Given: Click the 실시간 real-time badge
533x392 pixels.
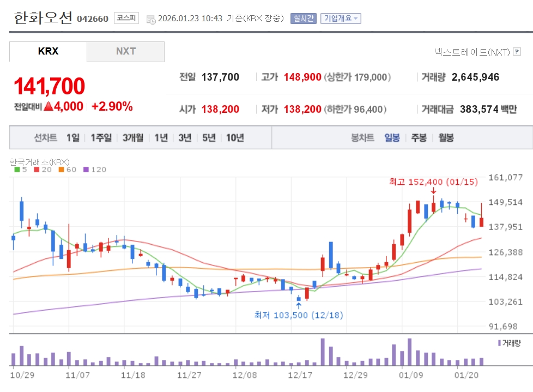Looking at the screenshot, I should pyautogui.click(x=303, y=19).
